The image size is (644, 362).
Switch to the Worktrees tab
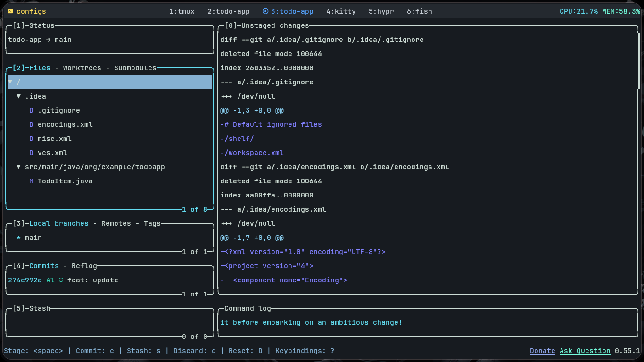[82, 68]
